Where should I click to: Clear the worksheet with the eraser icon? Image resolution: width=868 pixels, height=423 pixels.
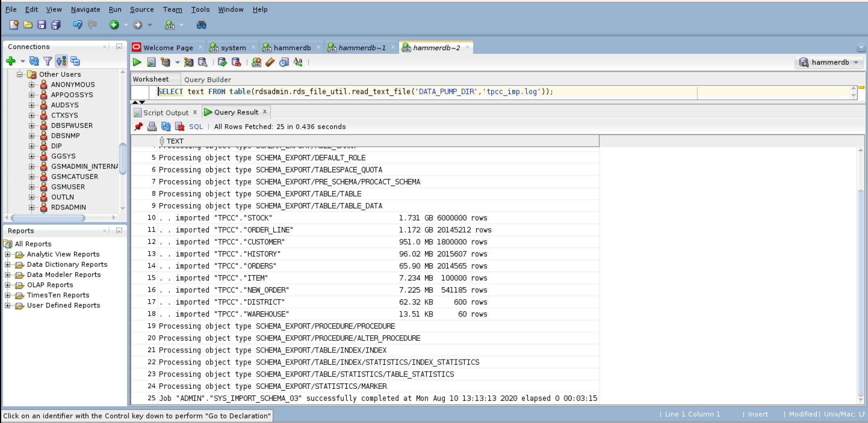pyautogui.click(x=270, y=62)
